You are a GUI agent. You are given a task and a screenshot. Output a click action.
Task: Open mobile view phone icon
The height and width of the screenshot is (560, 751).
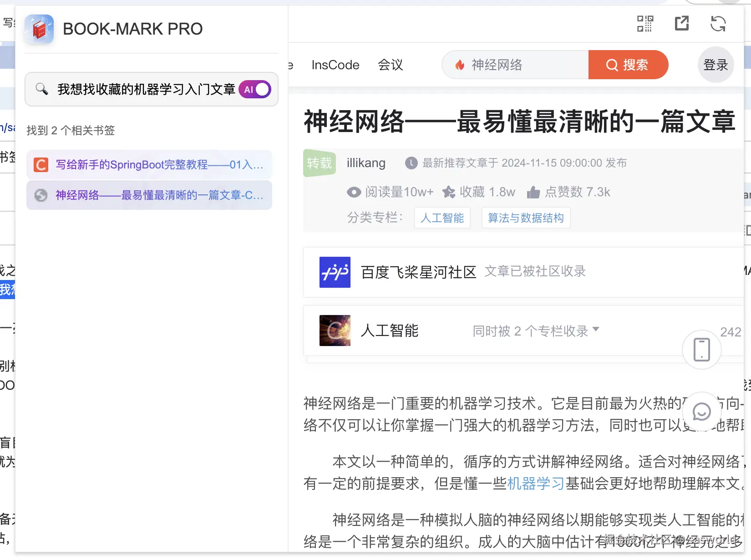coord(701,350)
